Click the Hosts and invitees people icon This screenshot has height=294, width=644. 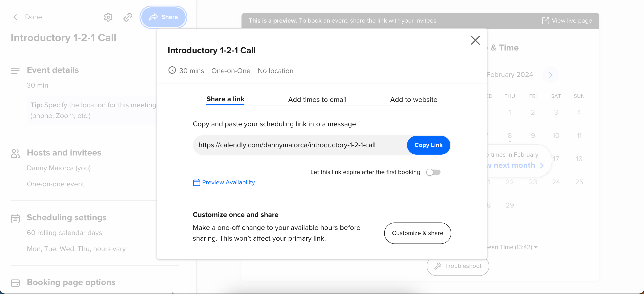click(x=15, y=153)
